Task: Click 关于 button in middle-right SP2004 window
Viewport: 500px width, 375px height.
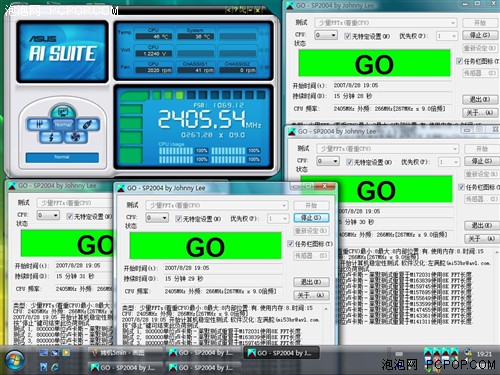Action: pyautogui.click(x=482, y=239)
